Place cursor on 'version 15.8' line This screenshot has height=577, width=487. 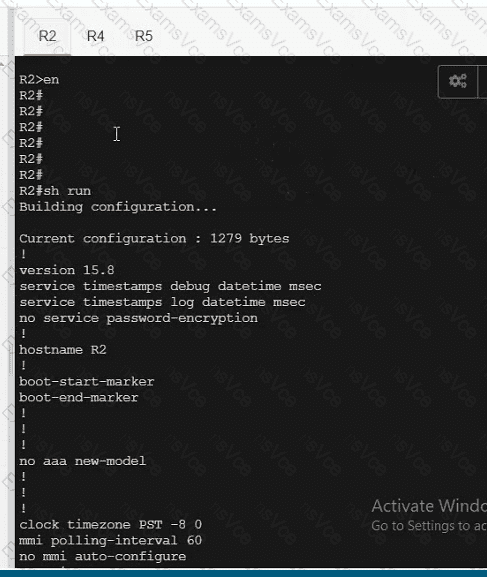67,270
